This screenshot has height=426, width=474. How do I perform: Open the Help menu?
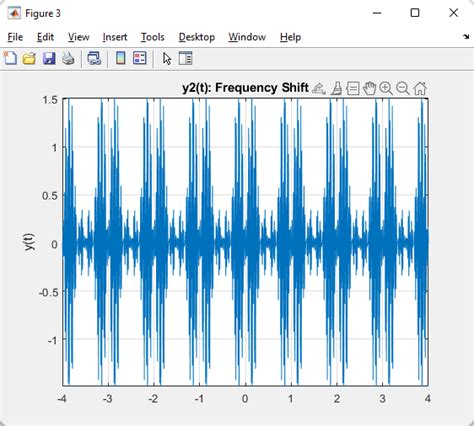(290, 37)
